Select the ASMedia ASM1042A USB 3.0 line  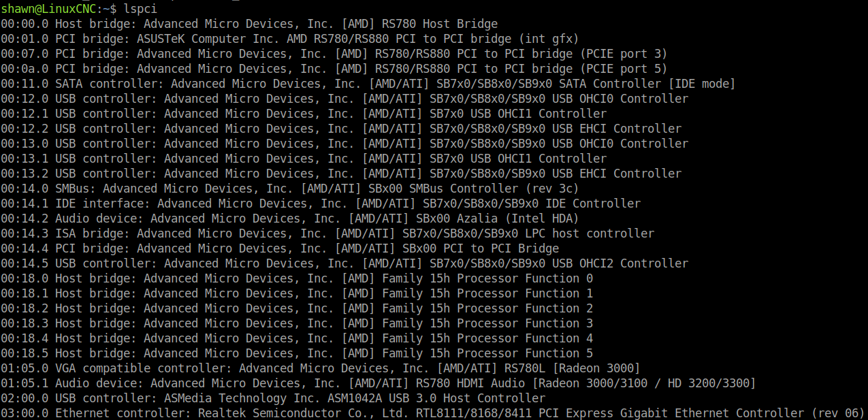pos(273,398)
